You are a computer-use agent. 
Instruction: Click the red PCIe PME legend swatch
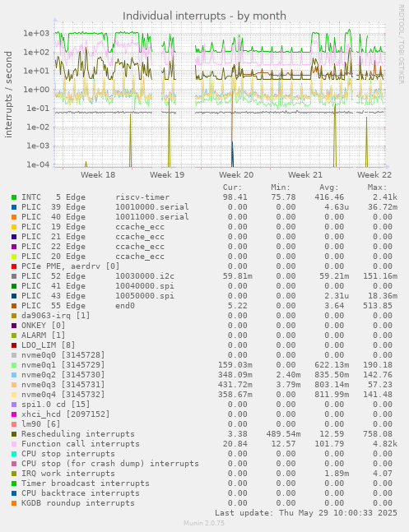point(14,266)
